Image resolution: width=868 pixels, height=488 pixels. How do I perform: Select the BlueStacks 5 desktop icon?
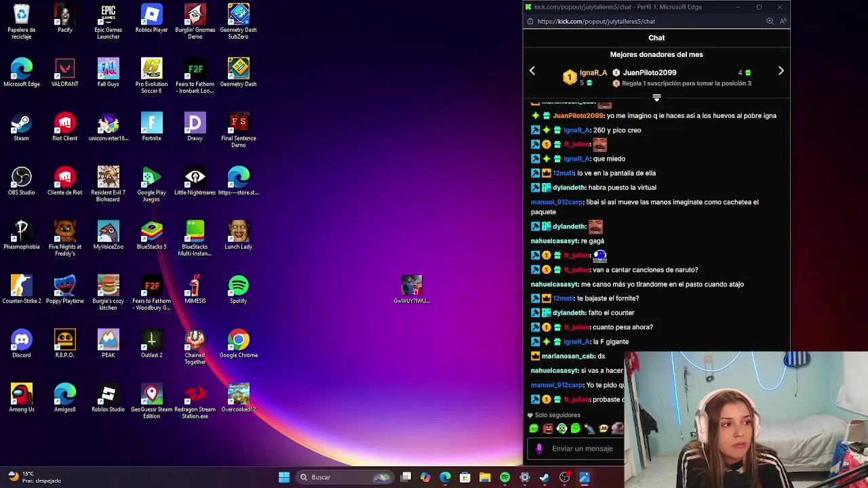coord(152,235)
